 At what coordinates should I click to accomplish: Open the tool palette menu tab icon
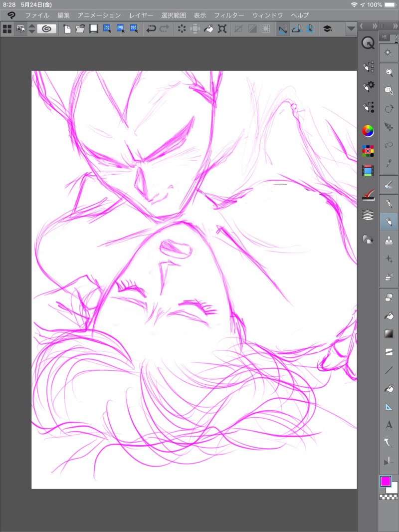pos(384,36)
